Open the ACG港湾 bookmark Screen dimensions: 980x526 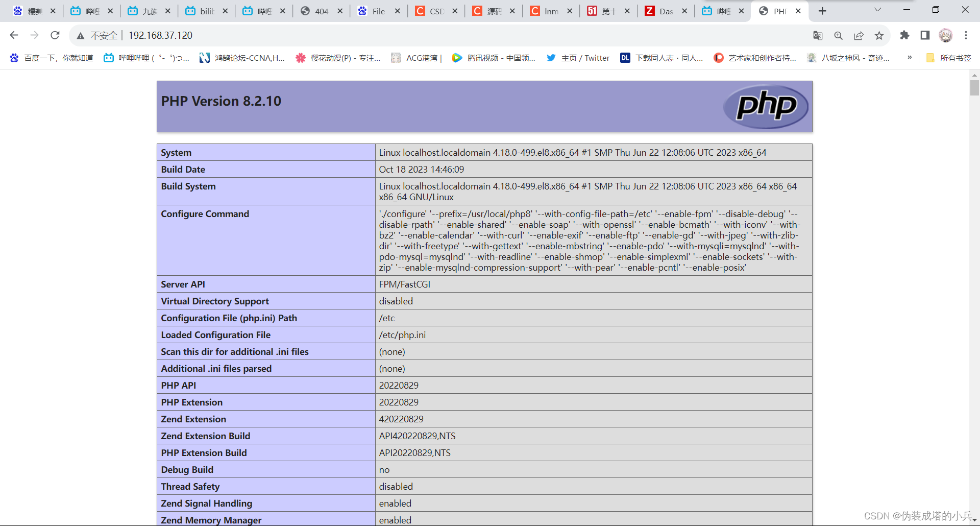click(416, 58)
